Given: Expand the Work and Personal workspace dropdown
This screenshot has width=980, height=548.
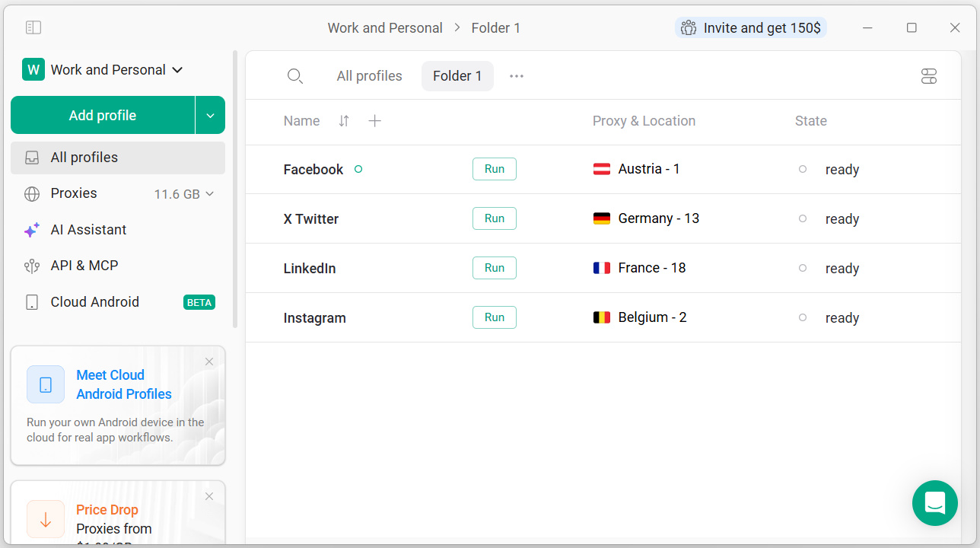Looking at the screenshot, I should coord(103,70).
